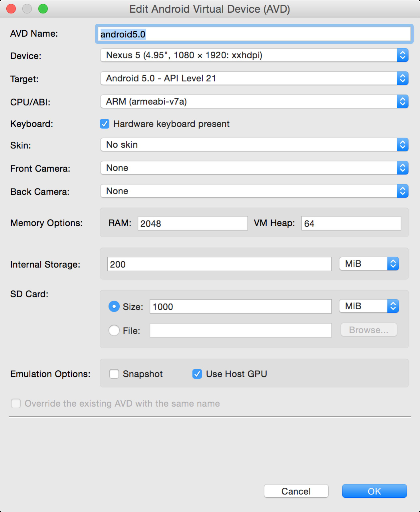Click the Skin dropdown arrow icon
Viewport: 420px width, 512px height.
pyautogui.click(x=402, y=145)
